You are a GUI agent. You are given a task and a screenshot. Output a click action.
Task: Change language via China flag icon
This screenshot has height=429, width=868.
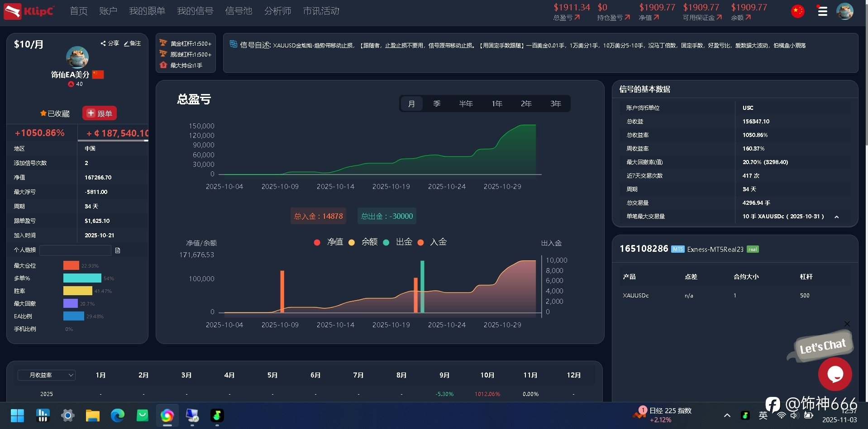(x=798, y=11)
